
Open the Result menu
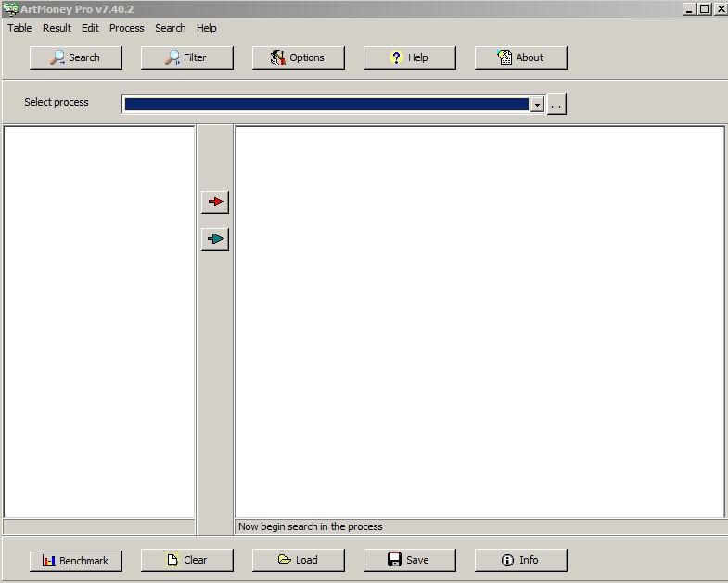tap(57, 28)
